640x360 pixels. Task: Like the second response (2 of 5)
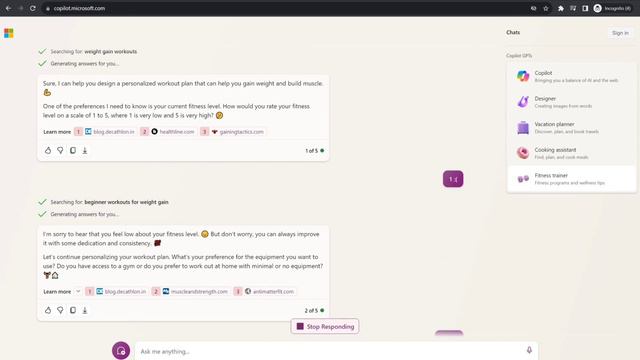(48, 310)
